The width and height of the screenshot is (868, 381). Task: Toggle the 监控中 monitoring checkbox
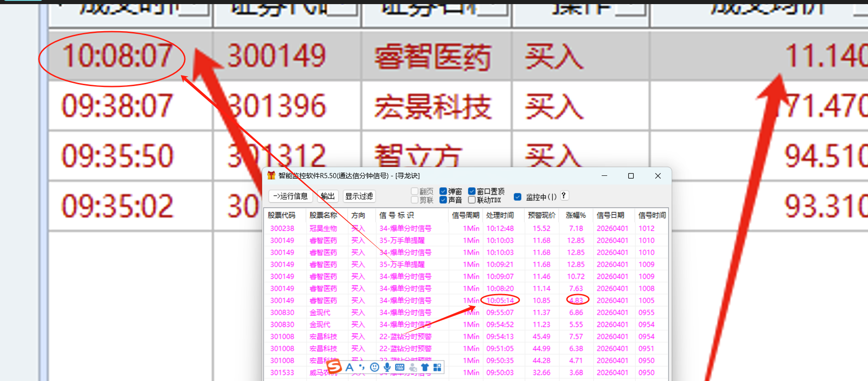click(518, 197)
